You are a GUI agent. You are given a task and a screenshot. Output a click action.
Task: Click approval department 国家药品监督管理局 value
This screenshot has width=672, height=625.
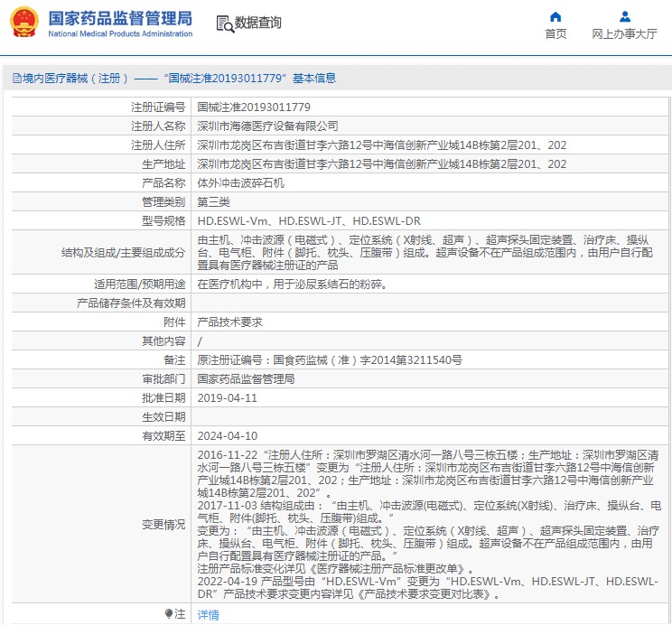(246, 379)
